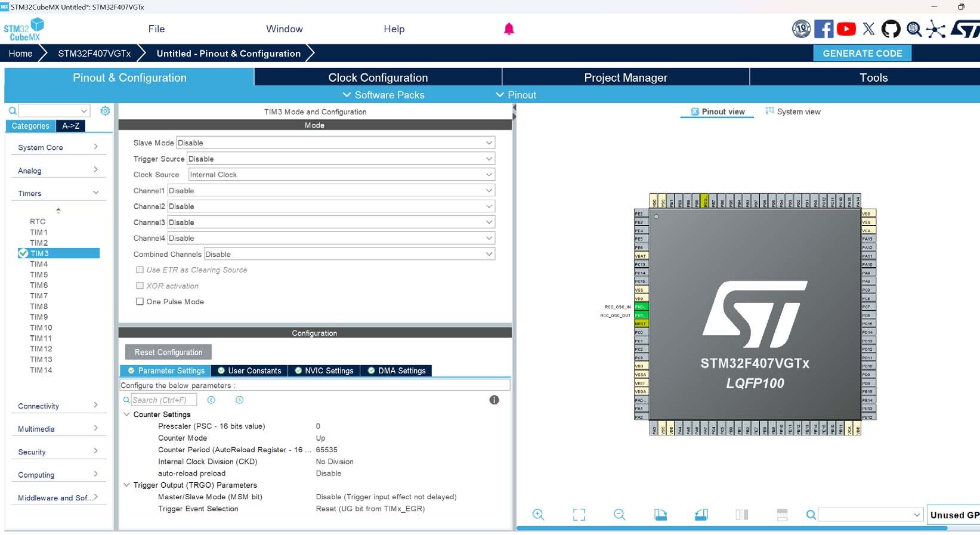Expand the Connectivity category

click(58, 406)
